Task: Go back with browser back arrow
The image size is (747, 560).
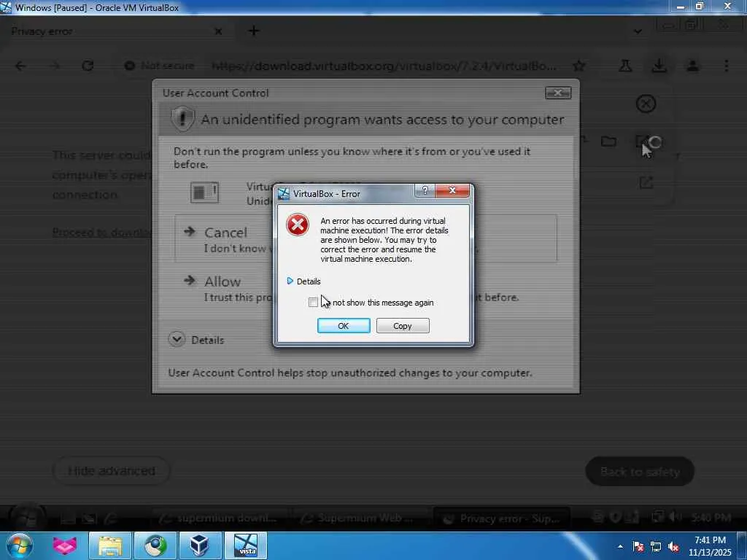Action: pyautogui.click(x=20, y=66)
